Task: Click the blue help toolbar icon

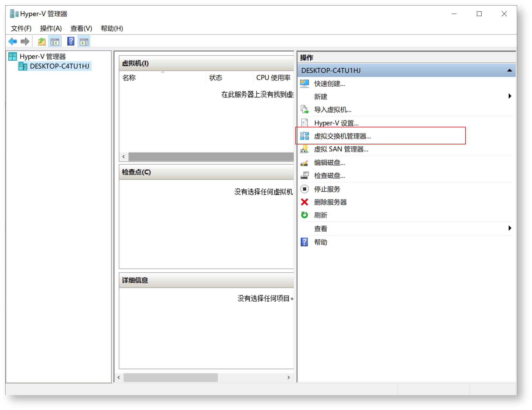Action: coord(71,41)
